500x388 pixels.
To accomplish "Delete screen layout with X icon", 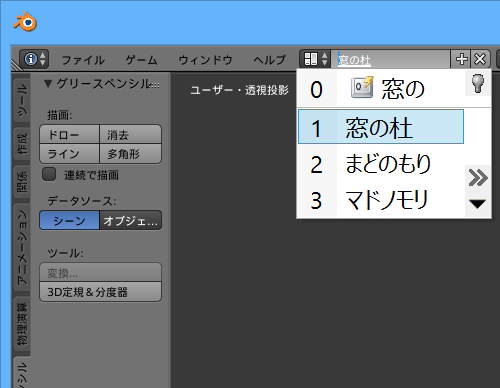I will tap(480, 59).
